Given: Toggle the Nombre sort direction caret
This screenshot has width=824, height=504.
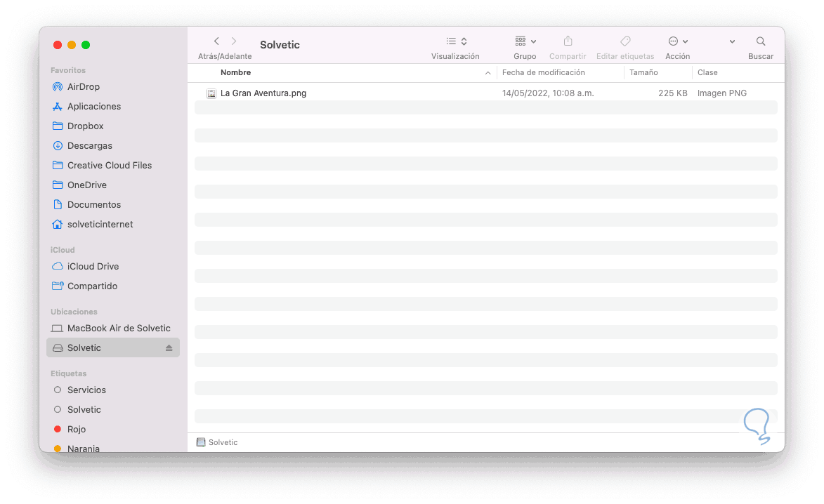Looking at the screenshot, I should [488, 73].
